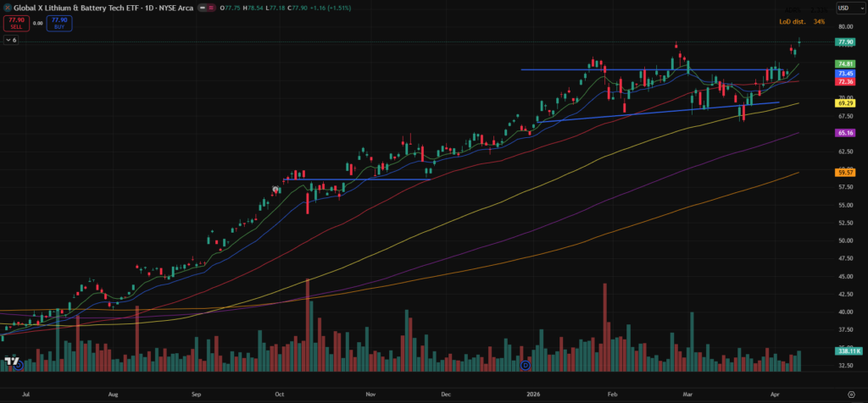Screen dimensions: 868x403
Task: Click the TradingView logo in chart corner
Action: coord(12,362)
